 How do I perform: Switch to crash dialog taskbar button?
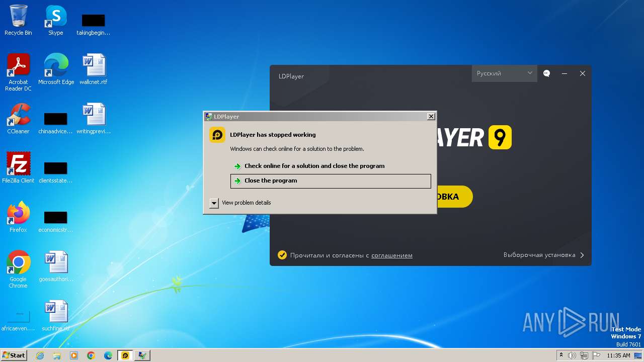tap(142, 355)
